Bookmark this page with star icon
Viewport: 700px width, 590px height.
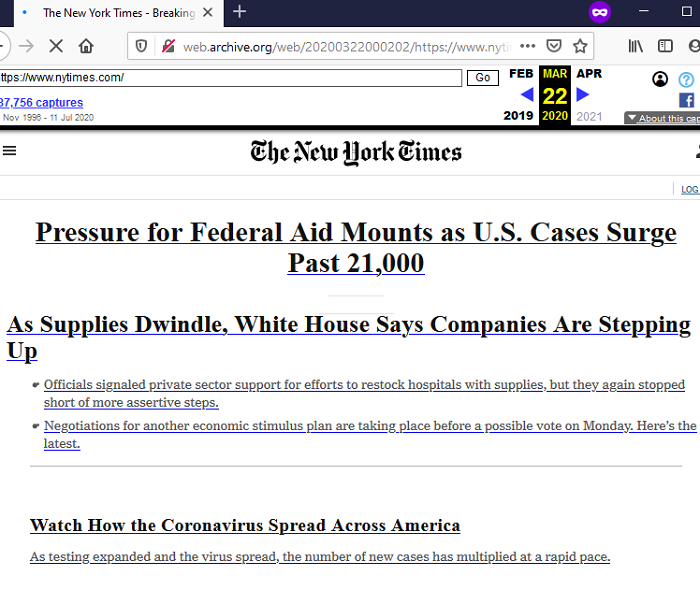point(580,46)
